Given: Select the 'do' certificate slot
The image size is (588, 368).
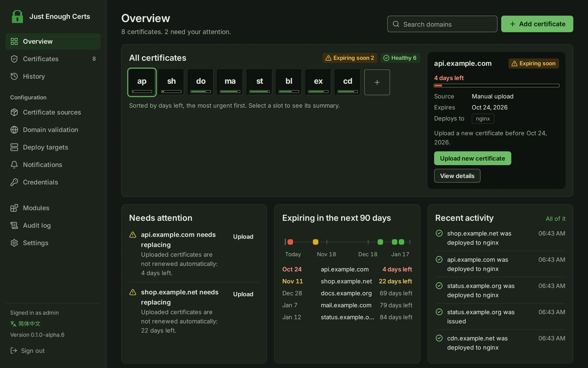Looking at the screenshot, I should [x=201, y=82].
